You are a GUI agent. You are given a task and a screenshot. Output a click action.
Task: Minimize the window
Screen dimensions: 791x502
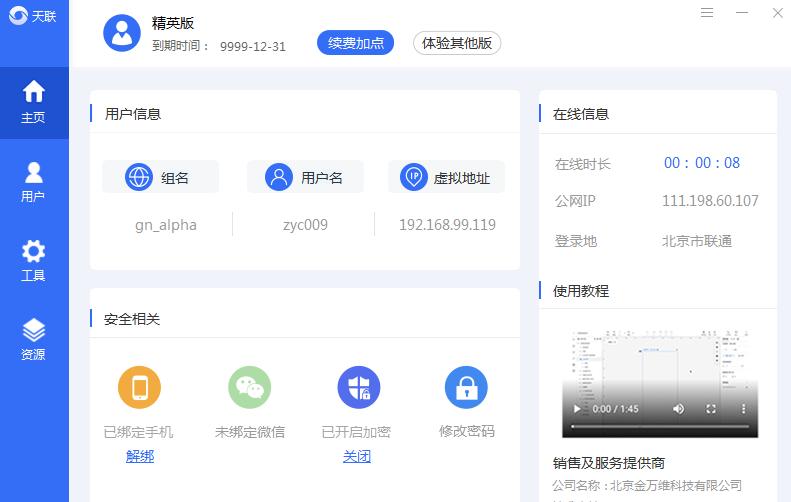pyautogui.click(x=742, y=13)
